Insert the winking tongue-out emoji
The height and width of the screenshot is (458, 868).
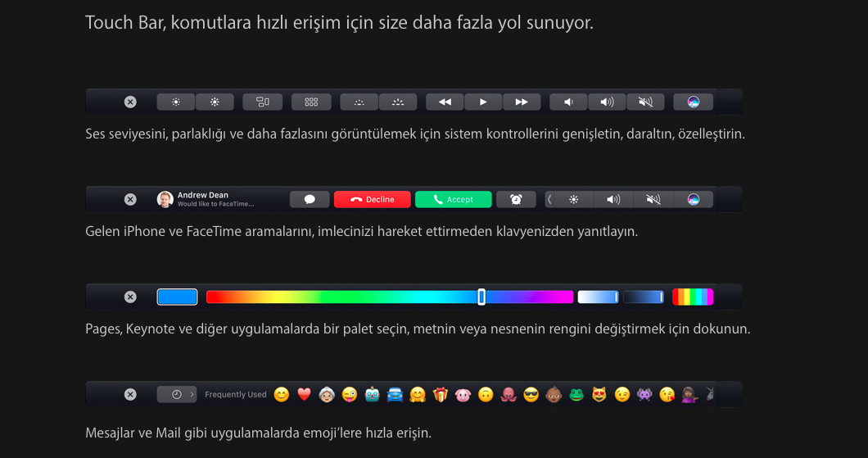click(x=350, y=394)
